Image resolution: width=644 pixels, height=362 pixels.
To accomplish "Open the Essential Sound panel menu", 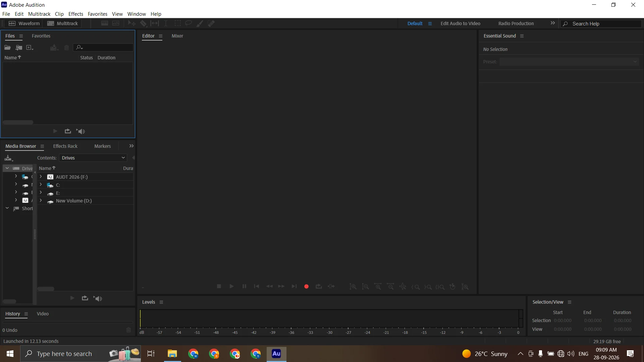I will (522, 36).
